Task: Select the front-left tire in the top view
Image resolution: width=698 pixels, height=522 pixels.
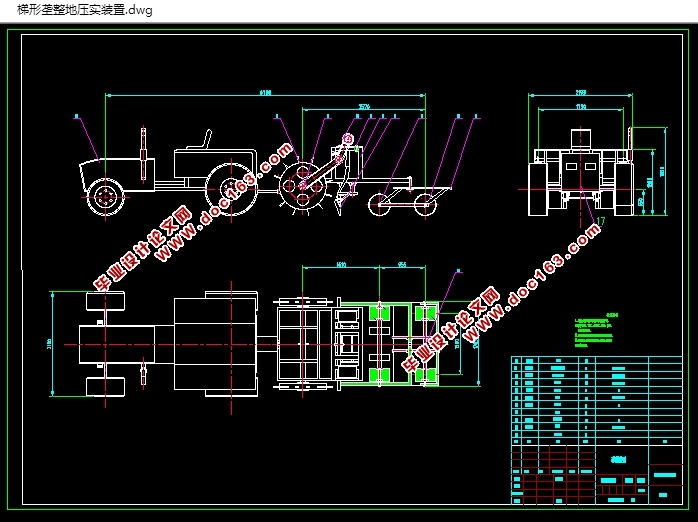Action: coord(106,301)
